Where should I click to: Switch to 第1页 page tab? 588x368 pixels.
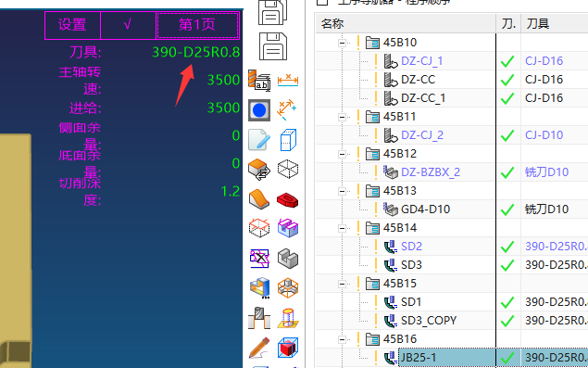pos(197,25)
